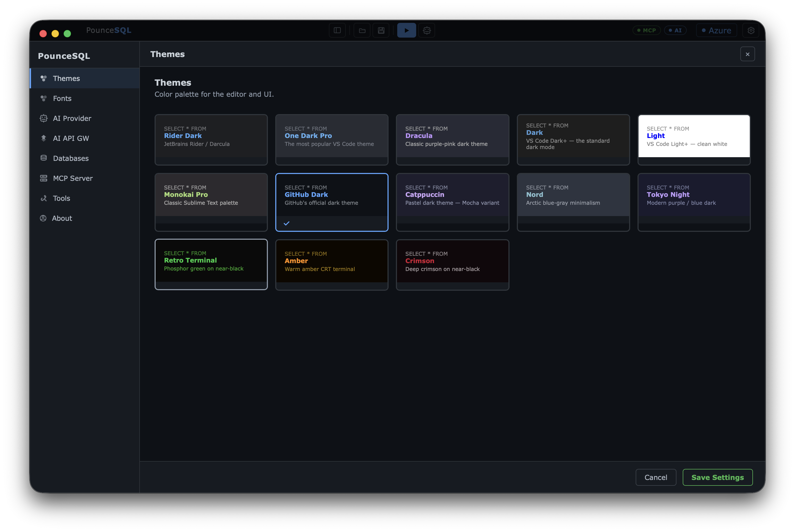Click the save disk icon
Image resolution: width=795 pixels, height=532 pixels.
[x=381, y=30]
